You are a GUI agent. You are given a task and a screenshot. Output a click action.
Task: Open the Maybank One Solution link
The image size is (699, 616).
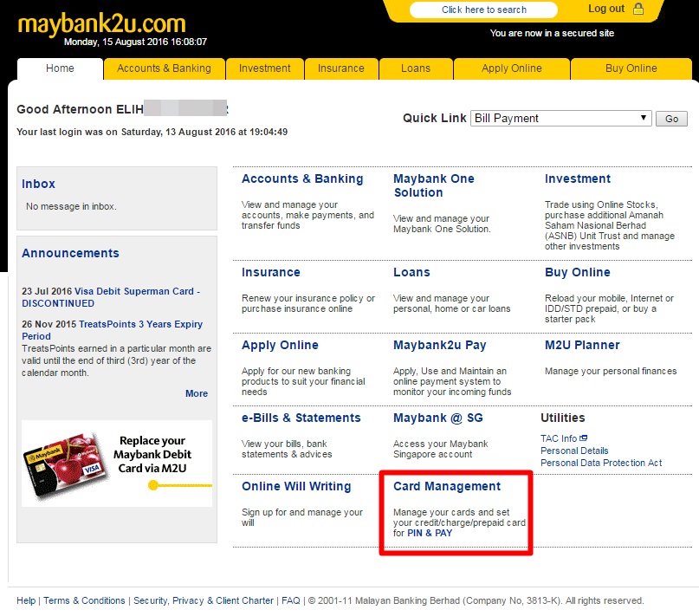(x=433, y=185)
